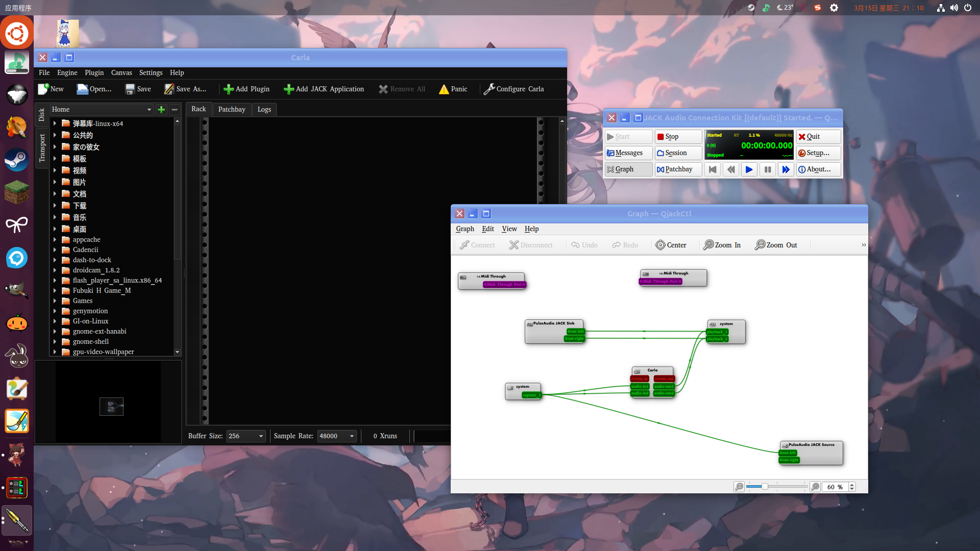Open the Plugin menu in Carla
980x551 pixels.
[94, 73]
